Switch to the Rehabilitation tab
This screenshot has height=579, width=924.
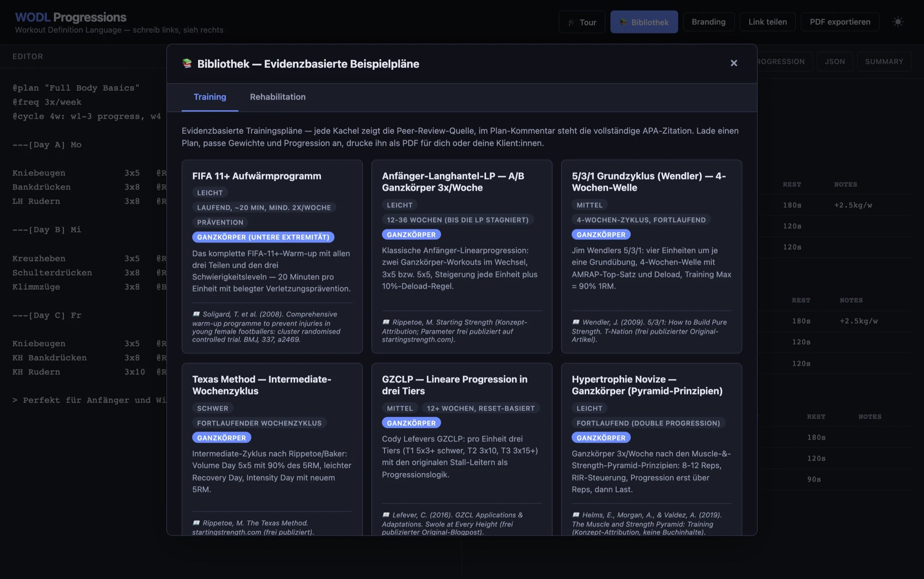pyautogui.click(x=278, y=97)
